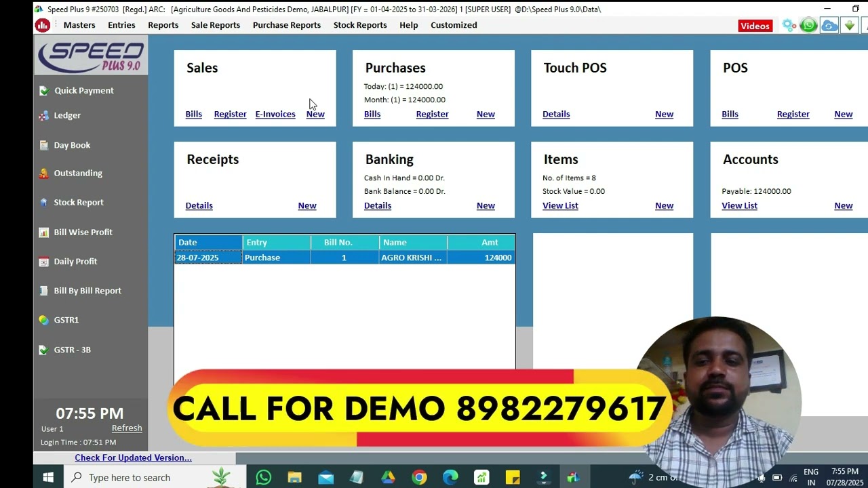
Task: Click Check For Updated Version link
Action: 134,457
